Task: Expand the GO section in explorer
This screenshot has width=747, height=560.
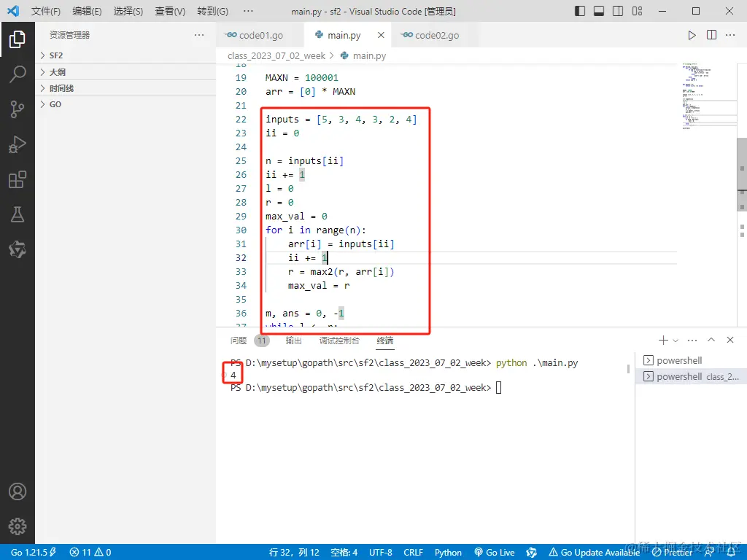Action: click(x=125, y=105)
